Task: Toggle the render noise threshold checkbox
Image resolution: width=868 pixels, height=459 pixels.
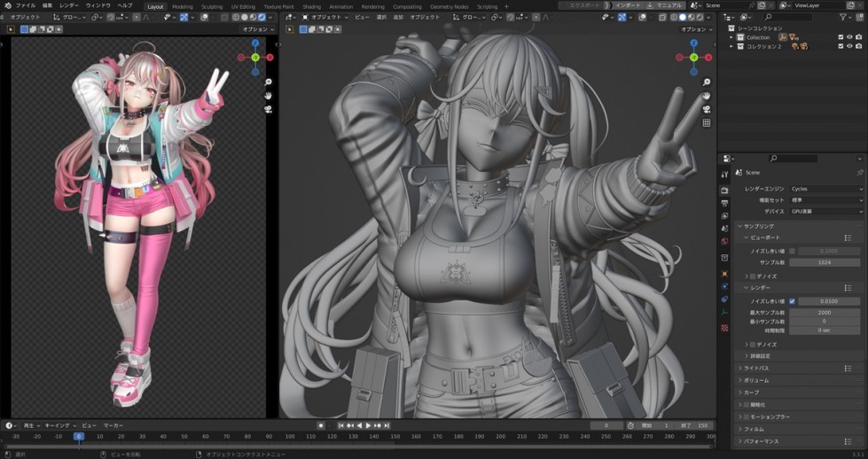Action: tap(792, 301)
